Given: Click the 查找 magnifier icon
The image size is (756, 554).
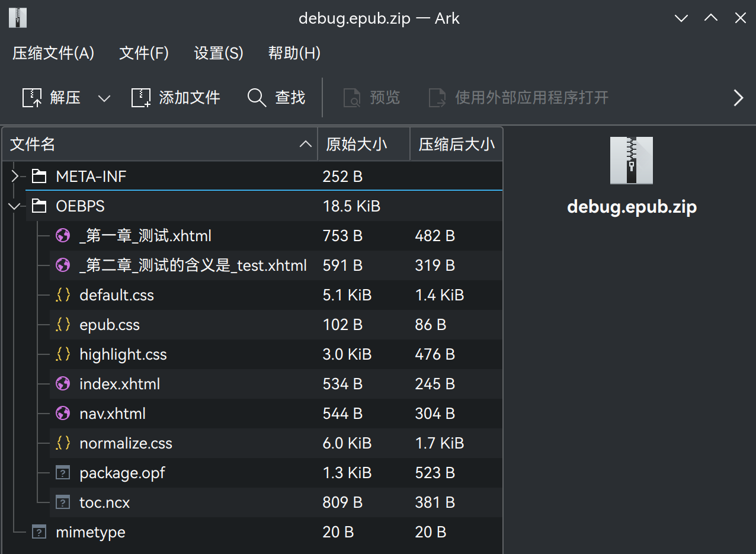Looking at the screenshot, I should coord(257,97).
